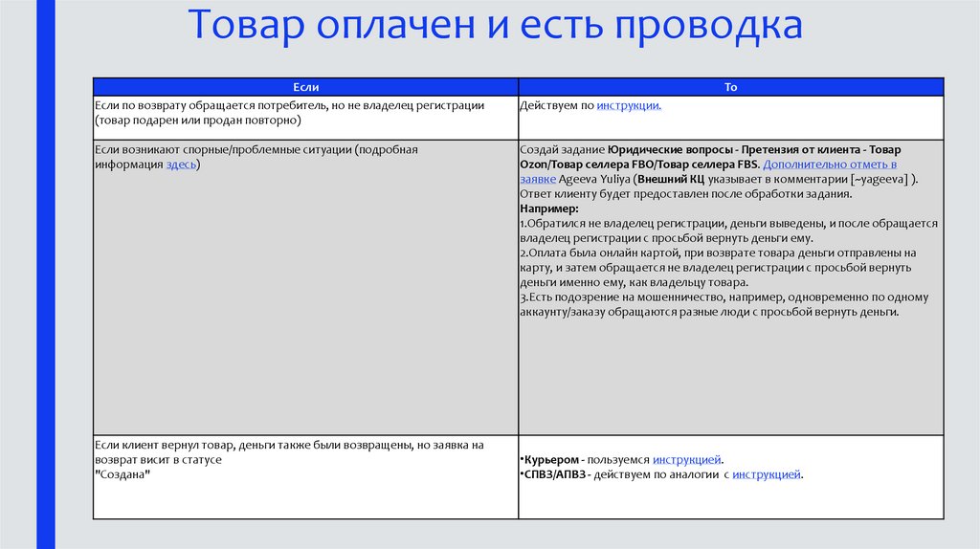Click example 1 starting "Обратился не владелец регистрации"
Image resolution: width=980 pixels, height=549 pixels.
click(728, 231)
